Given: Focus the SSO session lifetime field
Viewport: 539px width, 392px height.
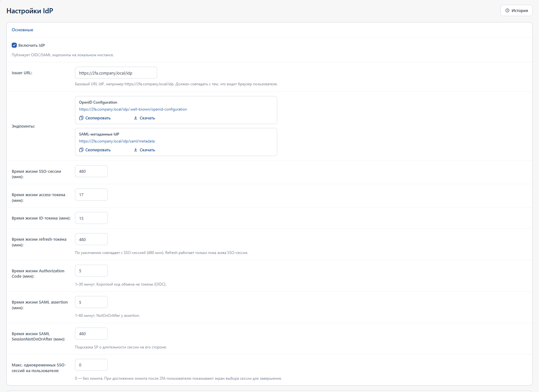Looking at the screenshot, I should coord(91,171).
